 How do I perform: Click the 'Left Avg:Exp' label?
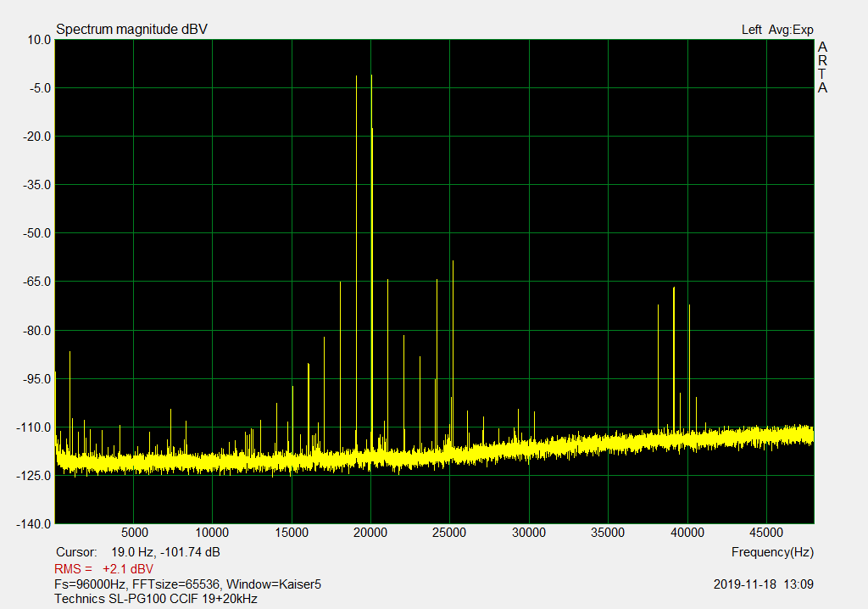(x=777, y=30)
